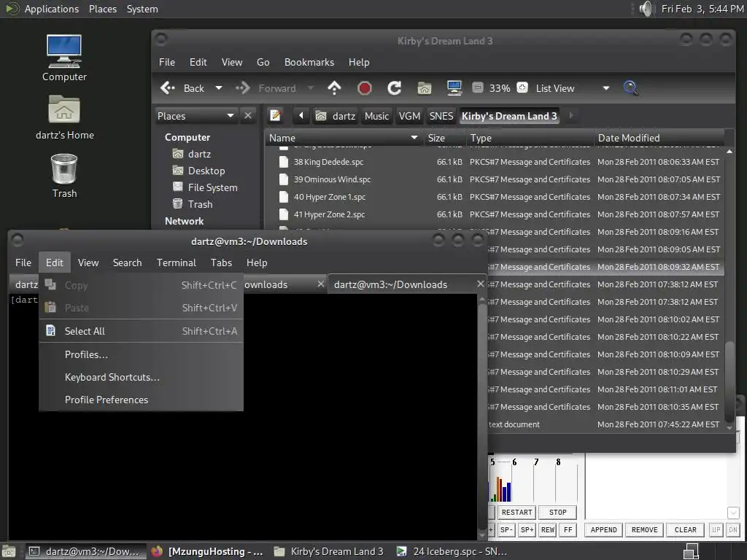The image size is (747, 560).
Task: Select file 41 Hyper Zone 2.spc
Action: pos(329,215)
